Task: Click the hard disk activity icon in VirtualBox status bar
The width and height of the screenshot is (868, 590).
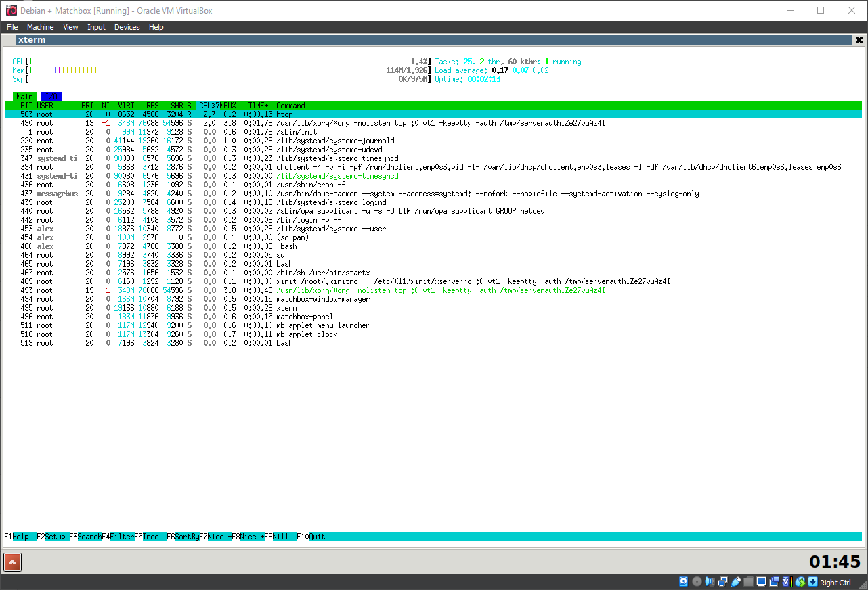Action: click(683, 581)
